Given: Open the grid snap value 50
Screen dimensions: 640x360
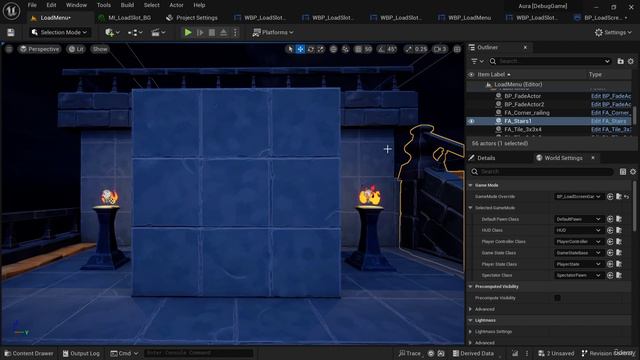Looking at the screenshot, I should tap(368, 49).
